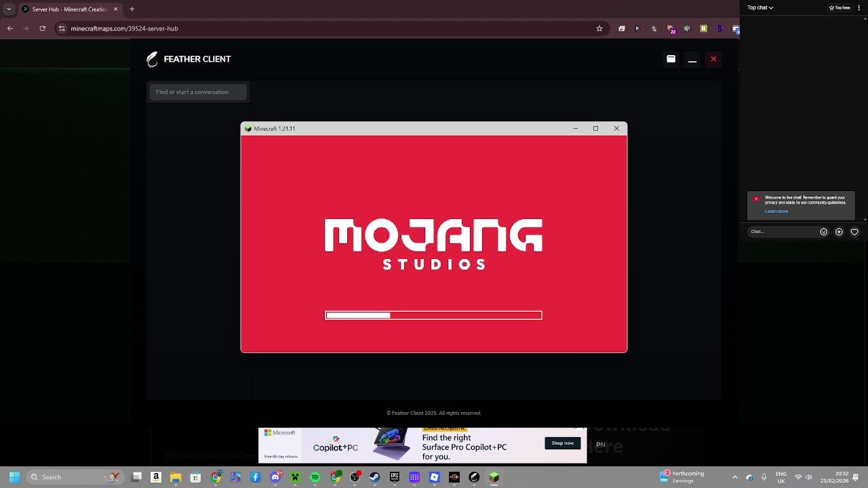Click the Top fans button
Image resolution: width=868 pixels, height=488 pixels.
[840, 8]
